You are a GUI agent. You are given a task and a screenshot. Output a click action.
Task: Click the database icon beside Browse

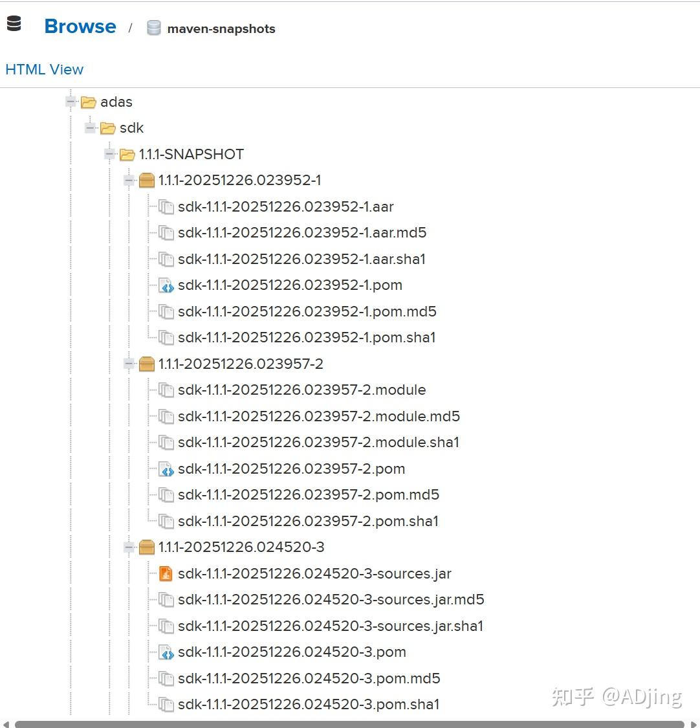[14, 25]
